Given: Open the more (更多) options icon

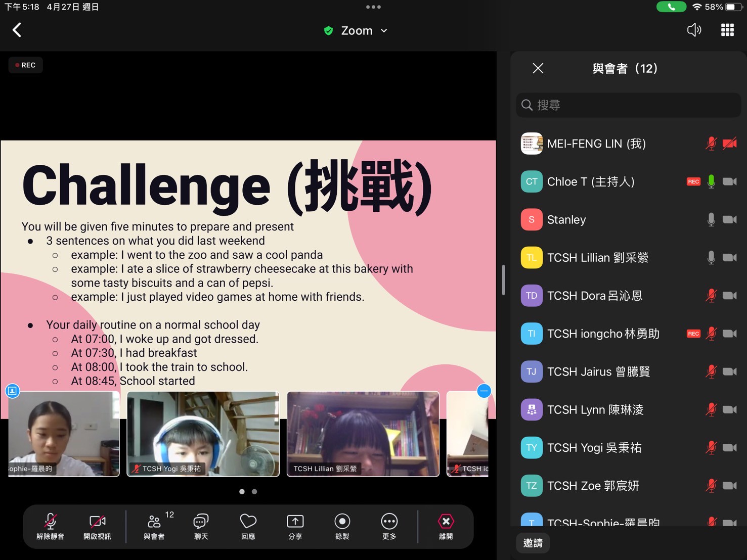Looking at the screenshot, I should [389, 526].
